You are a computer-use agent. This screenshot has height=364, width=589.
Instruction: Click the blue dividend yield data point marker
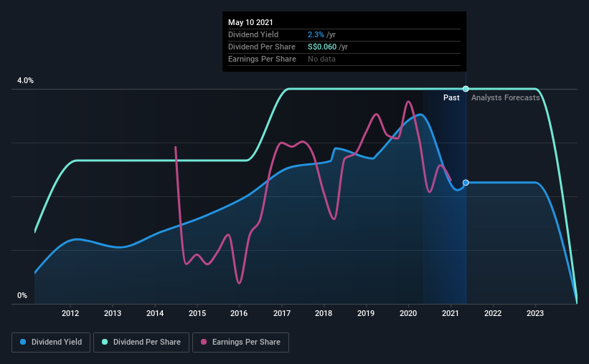[466, 183]
